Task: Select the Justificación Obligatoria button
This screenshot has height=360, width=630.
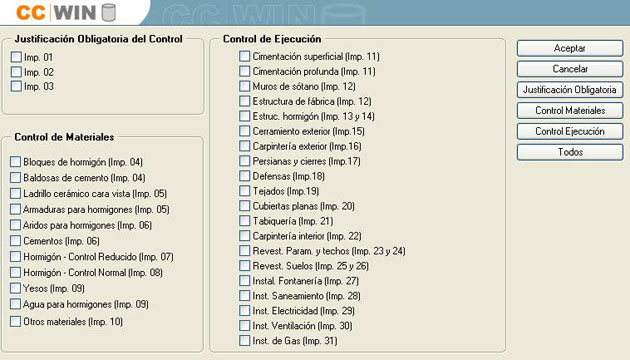Action: pyautogui.click(x=570, y=90)
